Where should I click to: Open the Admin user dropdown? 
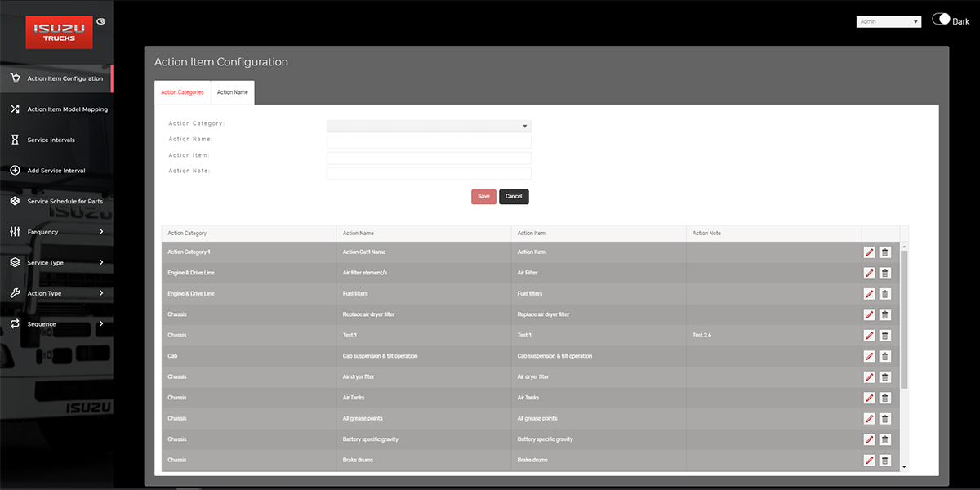pos(889,22)
